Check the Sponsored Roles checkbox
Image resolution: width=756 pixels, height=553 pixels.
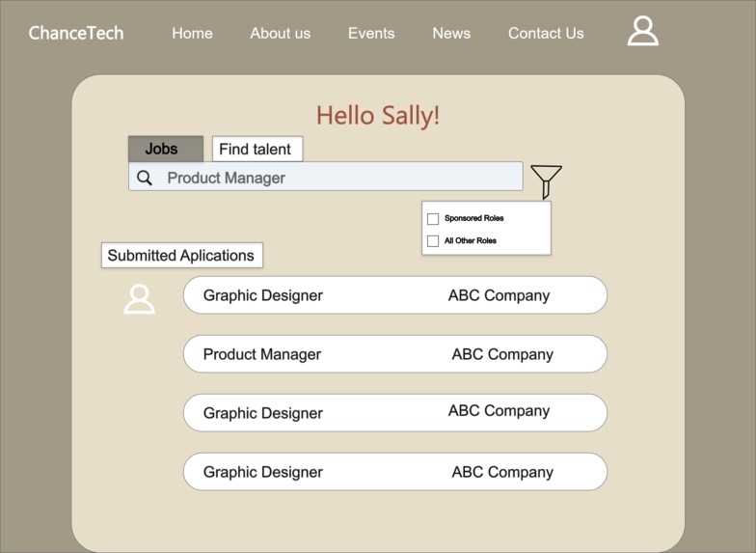click(433, 218)
